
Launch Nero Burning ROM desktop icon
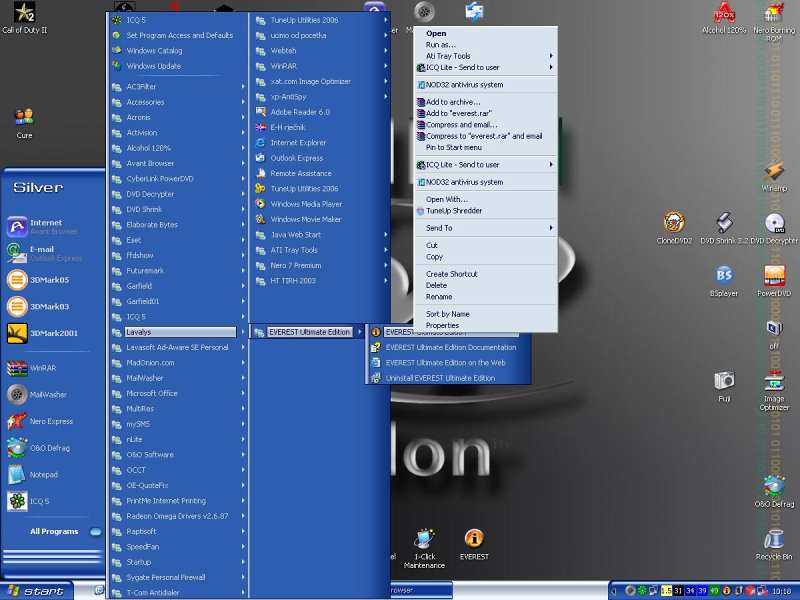774,20
